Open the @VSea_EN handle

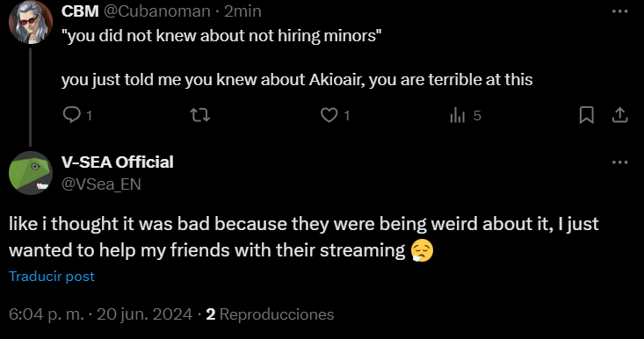[x=101, y=184]
